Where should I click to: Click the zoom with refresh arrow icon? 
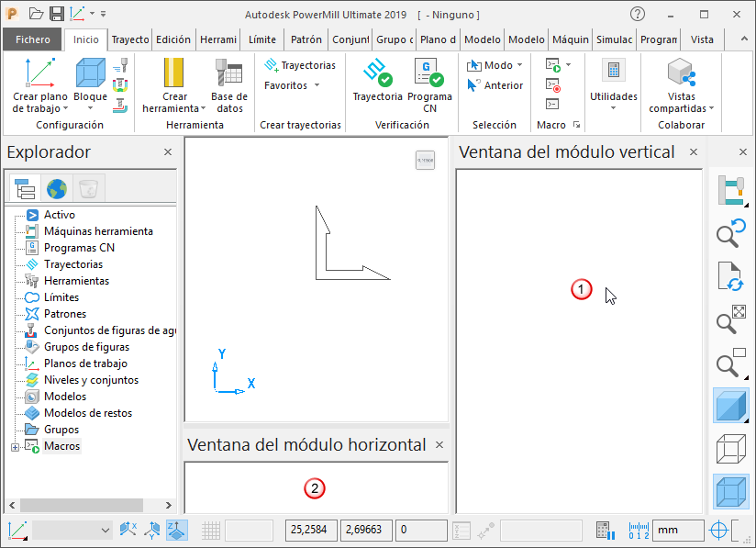(731, 232)
